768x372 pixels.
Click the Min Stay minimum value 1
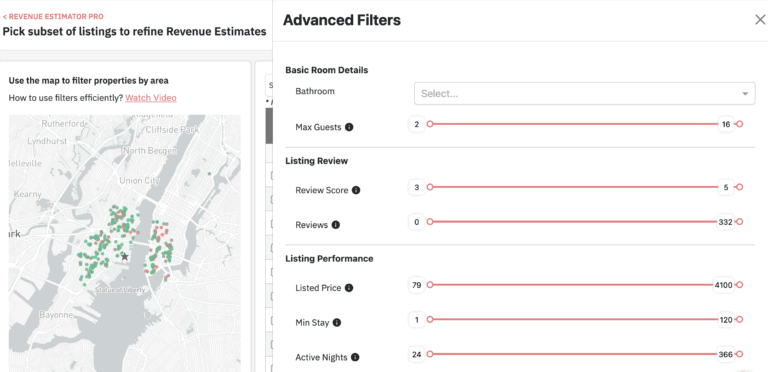[417, 320]
